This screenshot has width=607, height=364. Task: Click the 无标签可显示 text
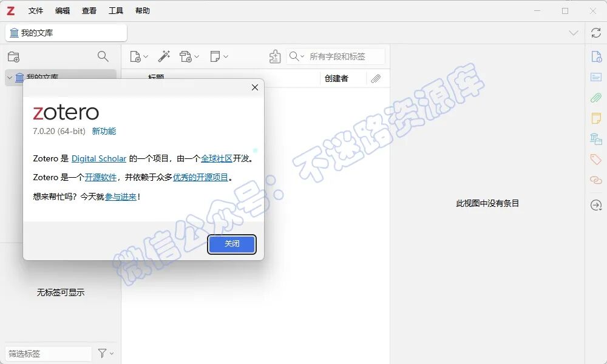pos(60,292)
